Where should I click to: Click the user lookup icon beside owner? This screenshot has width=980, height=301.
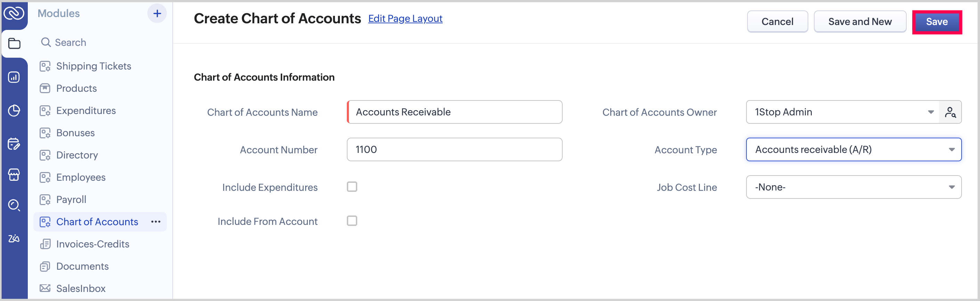click(x=950, y=112)
